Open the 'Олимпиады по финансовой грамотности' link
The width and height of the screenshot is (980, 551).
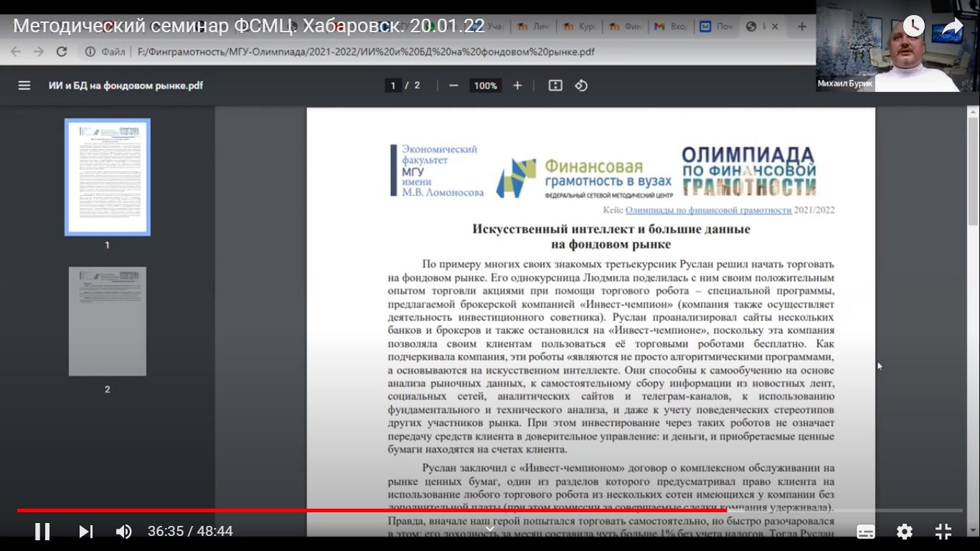click(x=708, y=210)
